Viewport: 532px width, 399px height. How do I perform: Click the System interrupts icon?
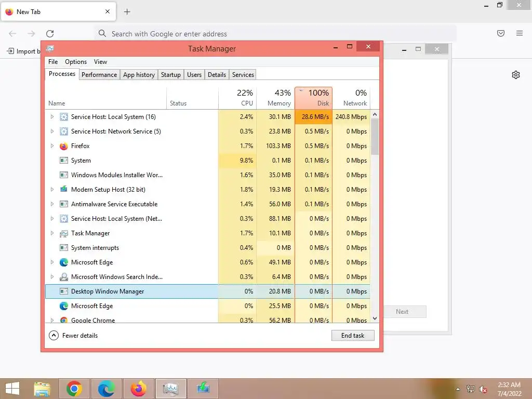click(x=63, y=248)
